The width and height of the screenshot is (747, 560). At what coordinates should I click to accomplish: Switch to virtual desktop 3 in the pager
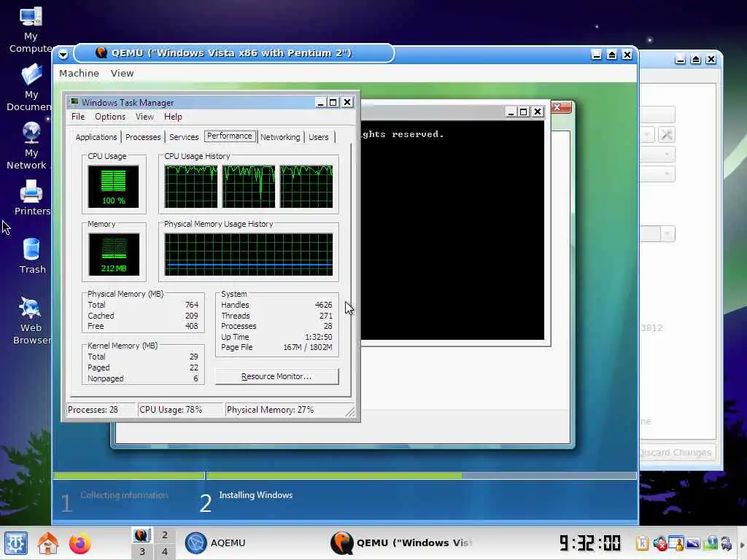coord(142,552)
